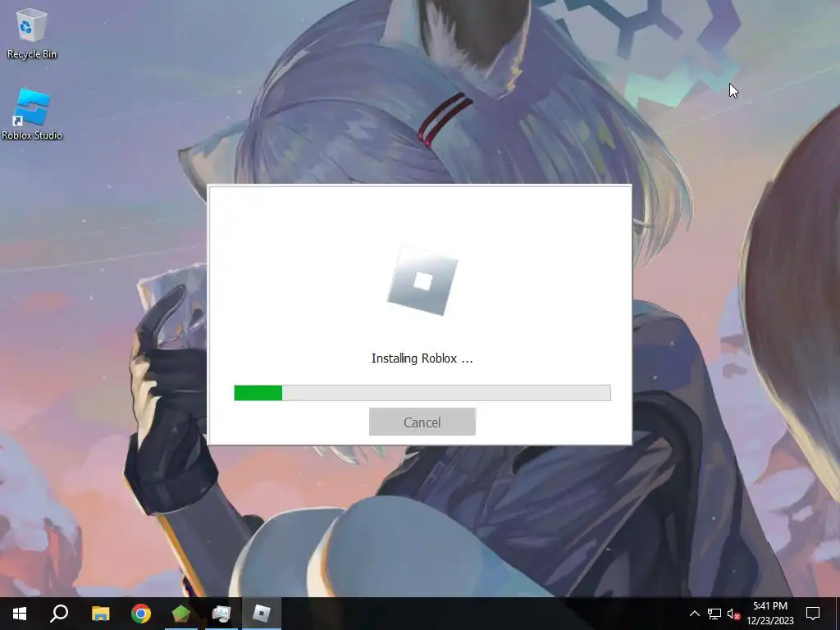
Task: Open network status from the tray
Action: [714, 614]
